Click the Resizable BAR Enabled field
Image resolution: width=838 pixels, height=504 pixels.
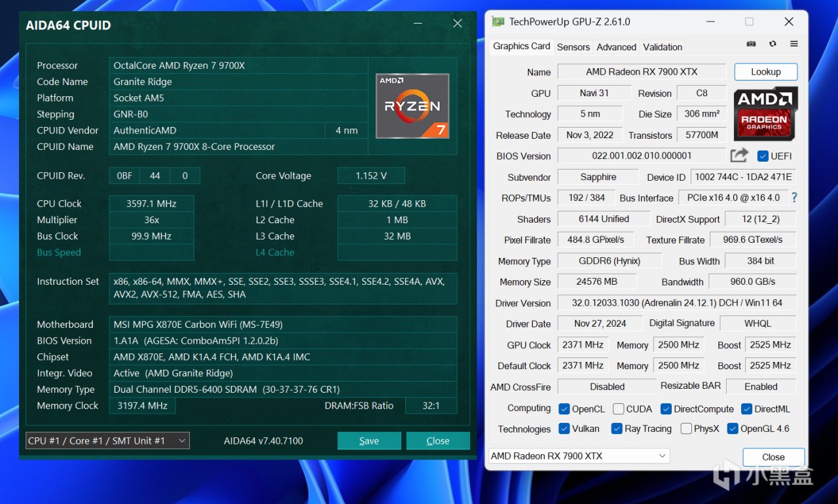pos(761,387)
